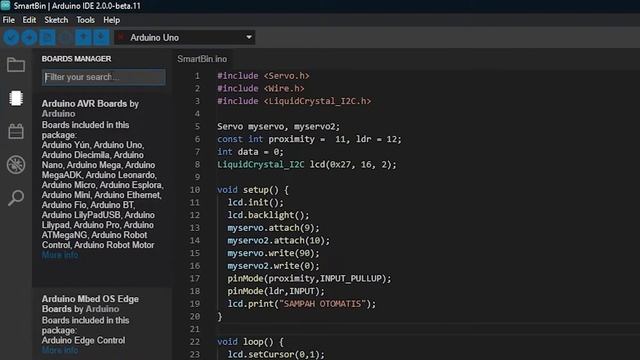Click the New sketch toolbar icon

click(47, 38)
